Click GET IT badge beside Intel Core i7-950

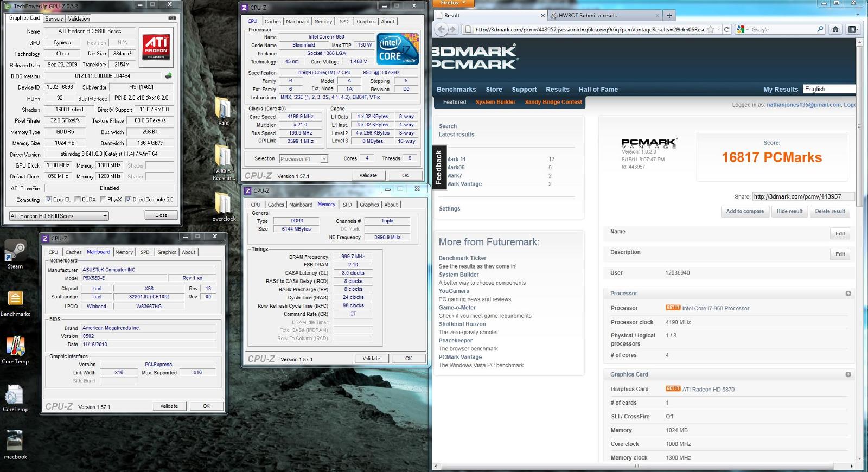(673, 308)
